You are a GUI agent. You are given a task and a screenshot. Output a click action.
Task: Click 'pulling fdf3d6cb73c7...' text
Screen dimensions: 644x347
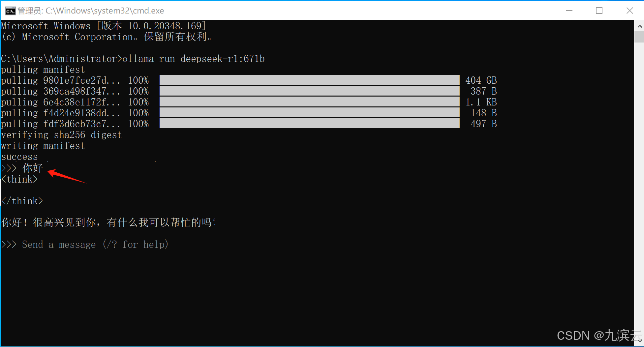coord(61,124)
